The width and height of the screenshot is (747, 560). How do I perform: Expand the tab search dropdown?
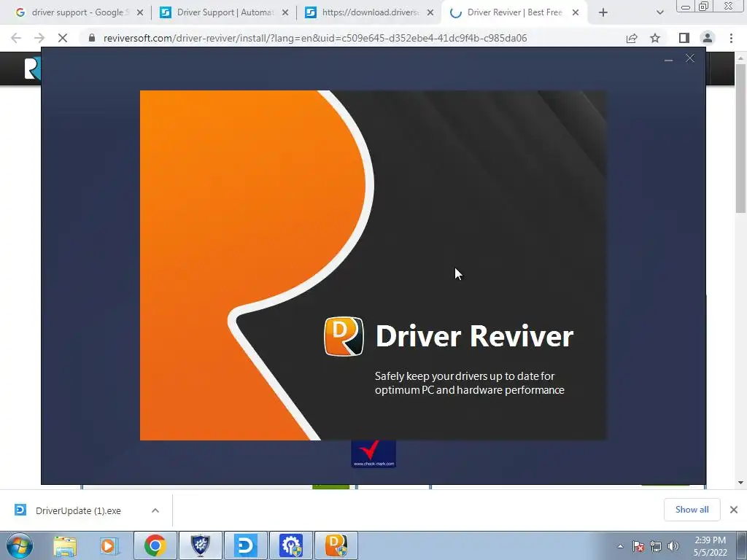click(659, 13)
